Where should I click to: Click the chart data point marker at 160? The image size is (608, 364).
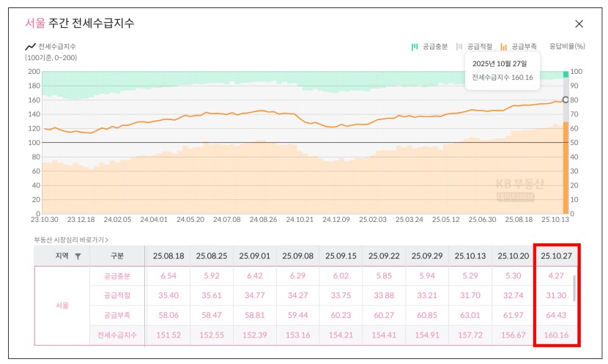pyautogui.click(x=565, y=100)
